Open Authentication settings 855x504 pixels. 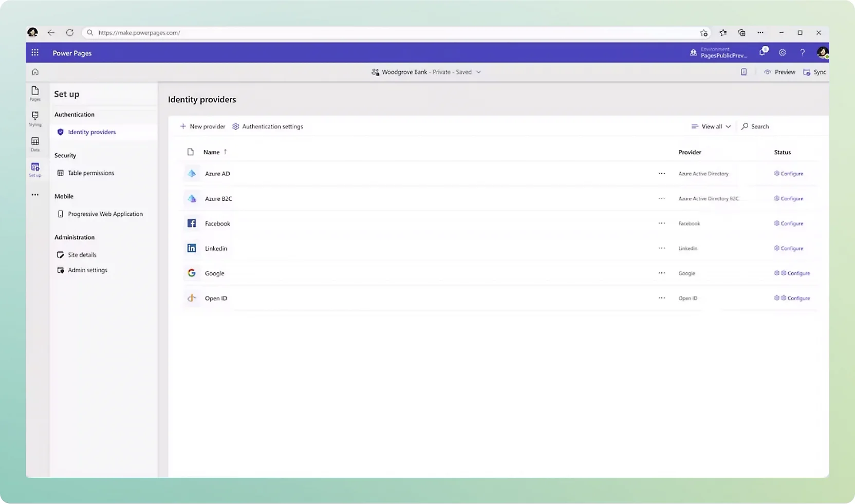[268, 126]
